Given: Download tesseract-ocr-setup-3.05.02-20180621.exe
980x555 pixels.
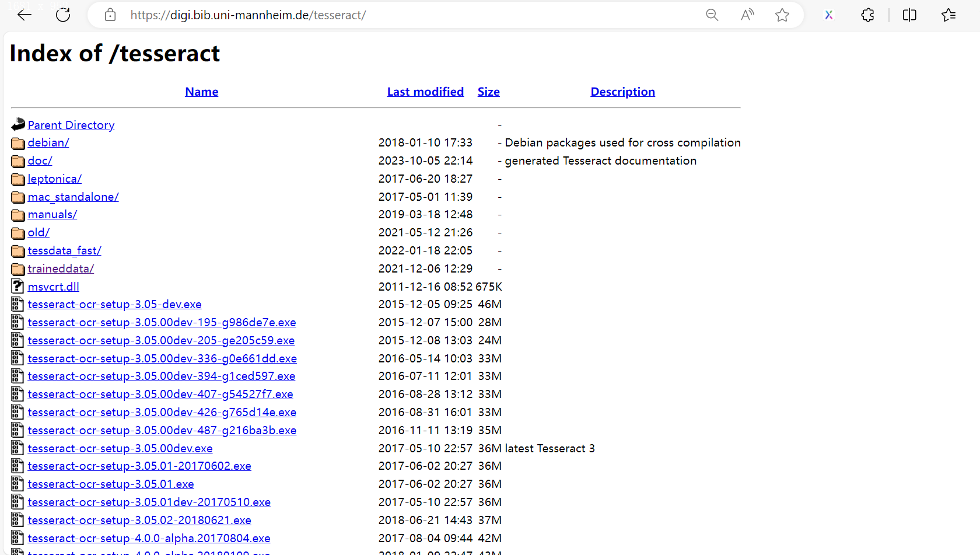Looking at the screenshot, I should point(139,520).
